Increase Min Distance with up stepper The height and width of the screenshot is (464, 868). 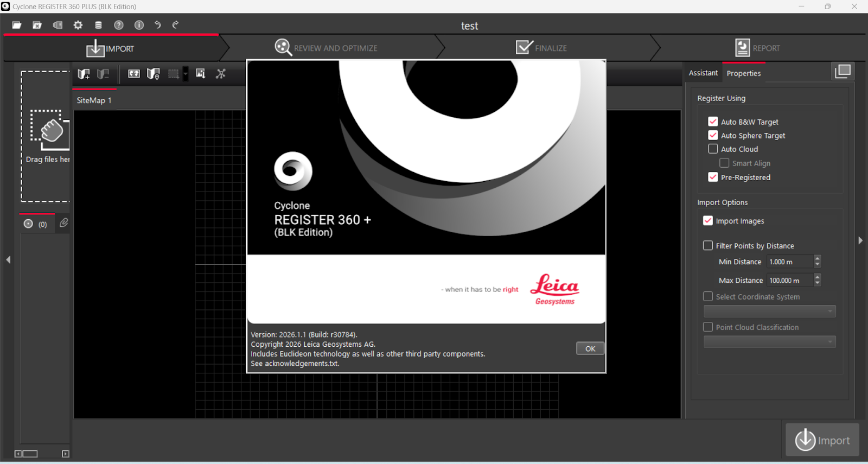tap(818, 258)
